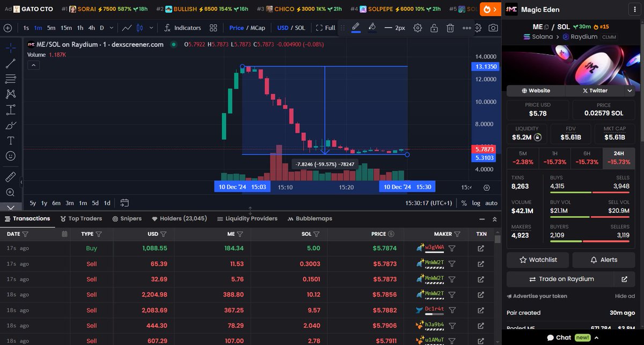Change fill color with paint bucket icon
The height and width of the screenshot is (345, 644).
pyautogui.click(x=372, y=27)
